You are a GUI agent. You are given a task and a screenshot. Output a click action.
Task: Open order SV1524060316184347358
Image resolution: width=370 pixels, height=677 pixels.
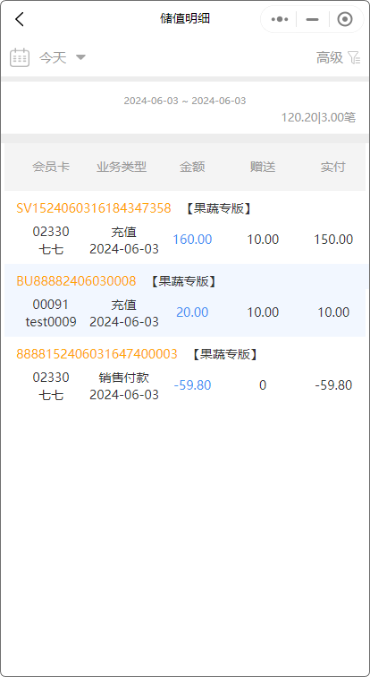(94, 209)
